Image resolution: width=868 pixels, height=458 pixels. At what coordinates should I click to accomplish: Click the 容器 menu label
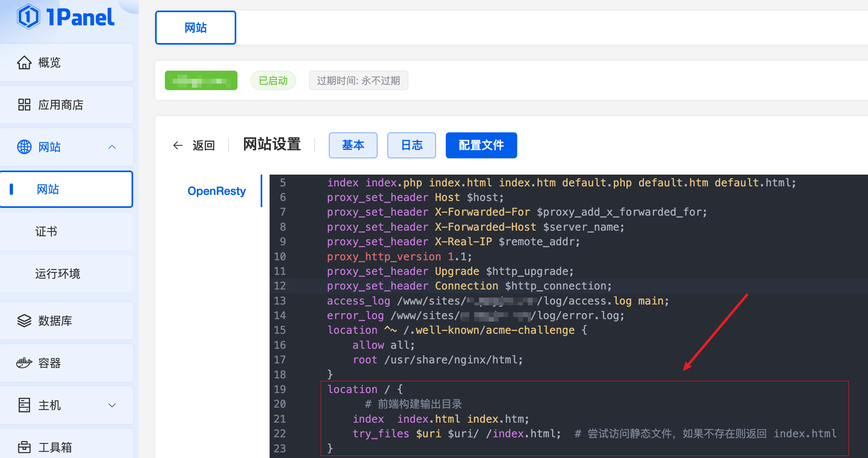50,363
